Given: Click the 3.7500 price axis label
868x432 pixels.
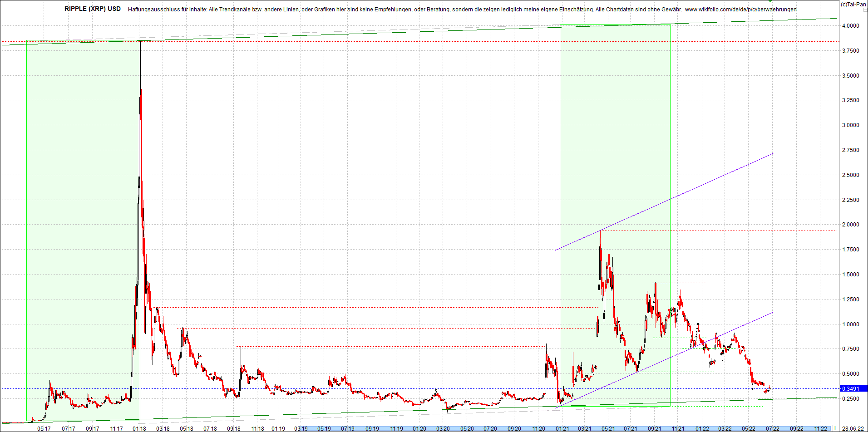Looking at the screenshot, I should pos(851,51).
